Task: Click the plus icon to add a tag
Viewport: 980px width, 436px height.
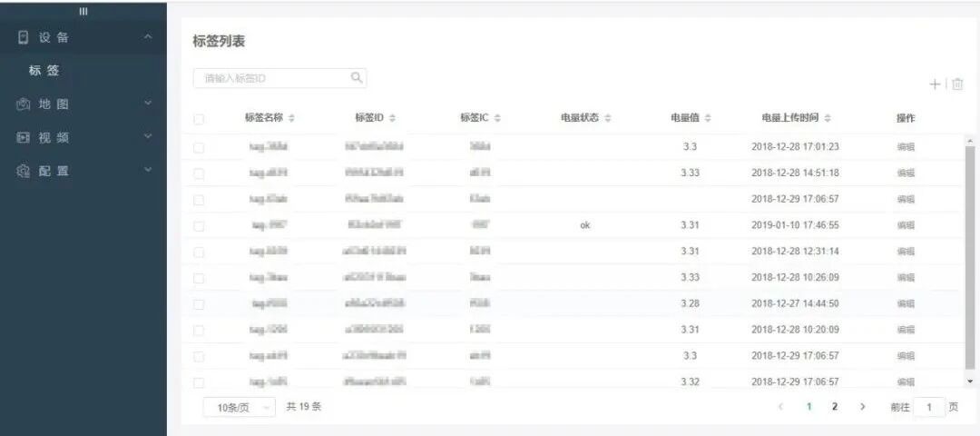Action: (935, 84)
